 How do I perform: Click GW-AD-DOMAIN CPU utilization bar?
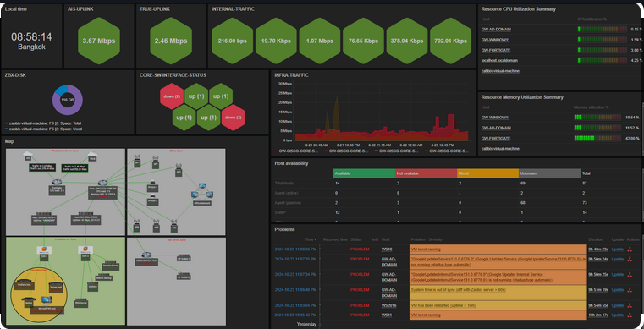(602, 29)
